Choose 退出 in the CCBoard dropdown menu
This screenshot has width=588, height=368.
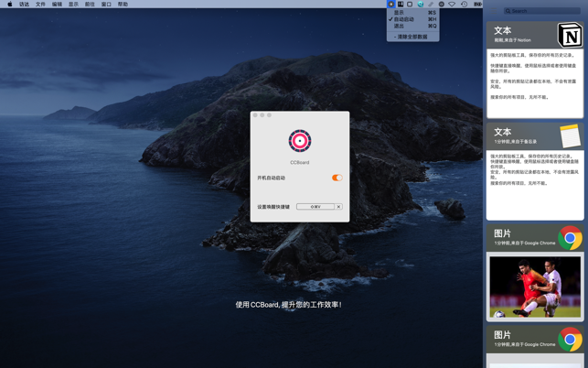coord(412,26)
